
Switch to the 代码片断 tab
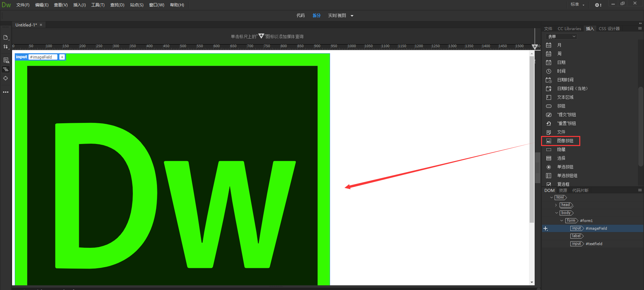point(580,191)
